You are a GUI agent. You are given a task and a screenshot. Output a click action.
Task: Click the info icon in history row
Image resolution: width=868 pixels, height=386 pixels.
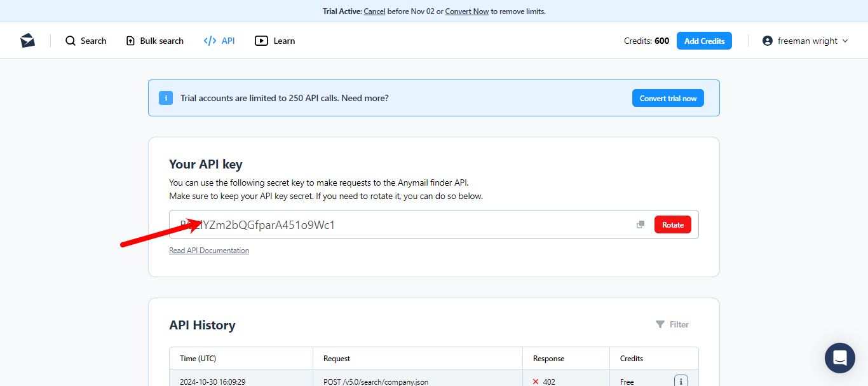click(x=681, y=381)
